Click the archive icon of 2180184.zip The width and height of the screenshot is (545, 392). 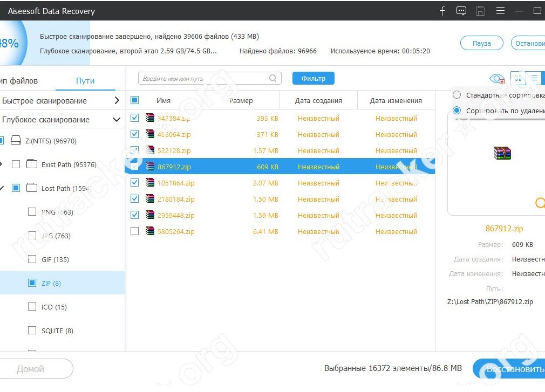coord(150,198)
